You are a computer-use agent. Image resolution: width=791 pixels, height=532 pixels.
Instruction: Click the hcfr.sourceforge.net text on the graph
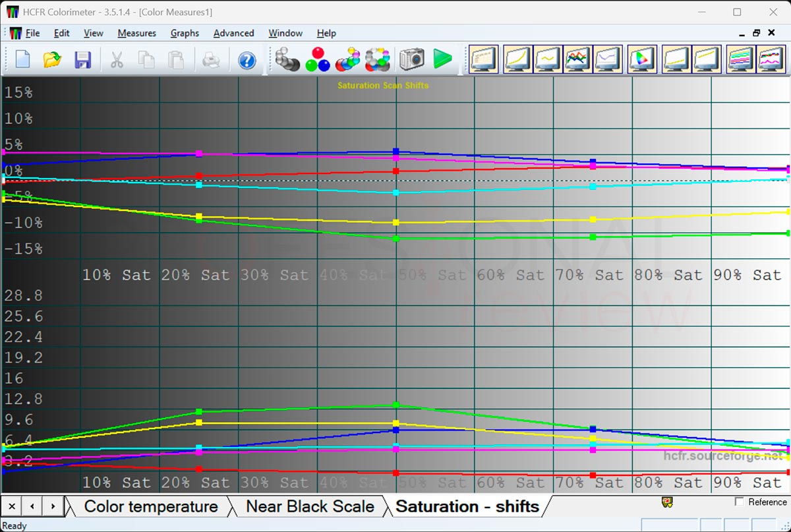[x=723, y=456]
